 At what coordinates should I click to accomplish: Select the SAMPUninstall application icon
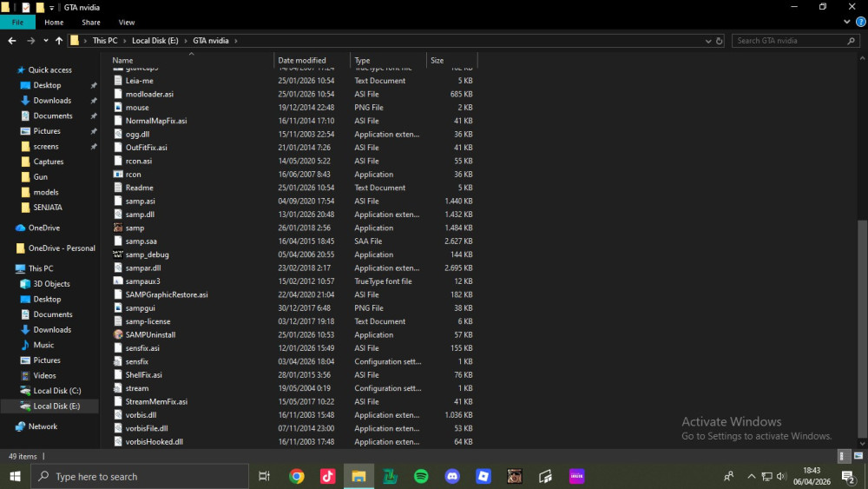118,334
